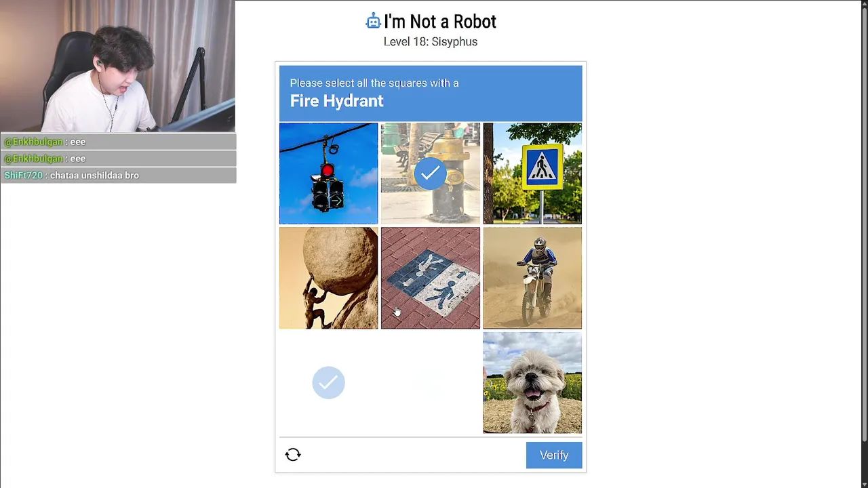Screen dimensions: 868x488
Task: Select the fluffy dog image tile
Action: (x=532, y=383)
